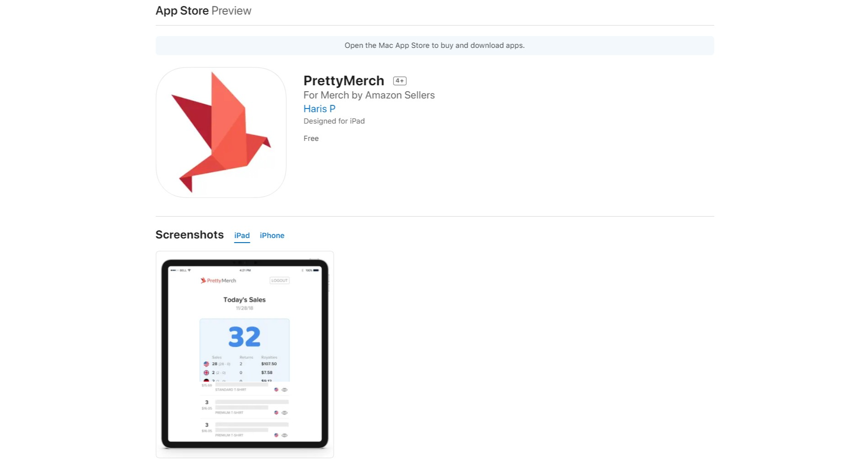Click the LOGOUT button inside the screenshot
This screenshot has width=868, height=461.
(279, 280)
